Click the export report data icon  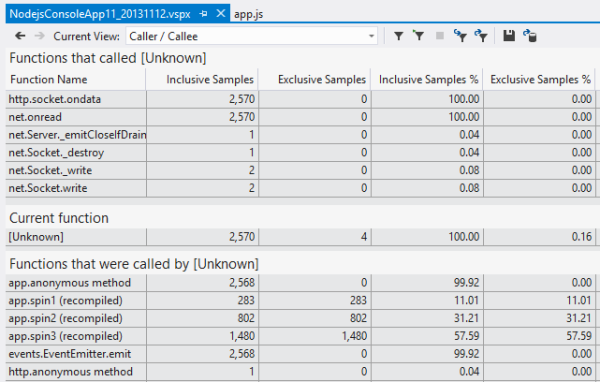click(530, 36)
